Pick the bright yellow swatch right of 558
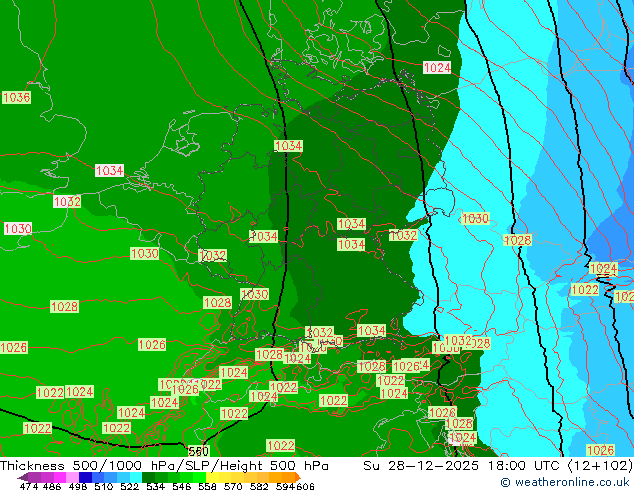The image size is (634, 490). [212, 477]
